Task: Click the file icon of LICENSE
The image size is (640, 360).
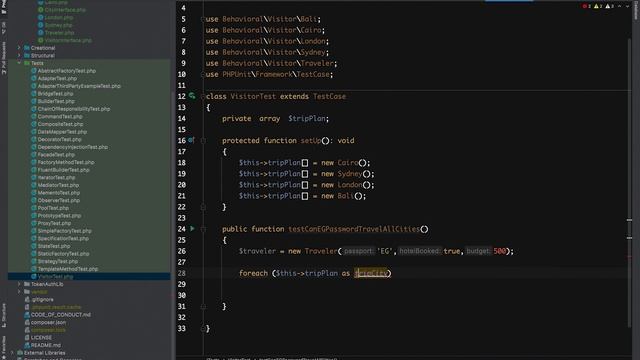Action: tap(27, 338)
